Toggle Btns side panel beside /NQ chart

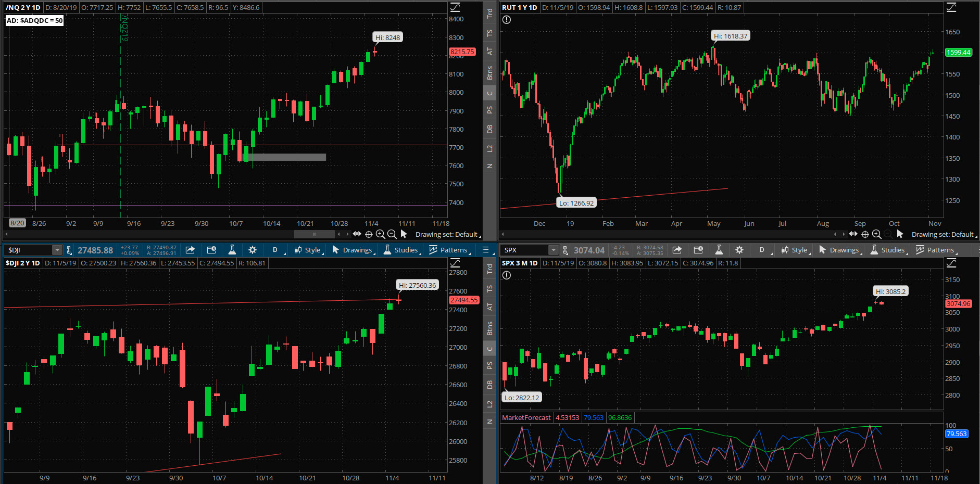tap(489, 73)
